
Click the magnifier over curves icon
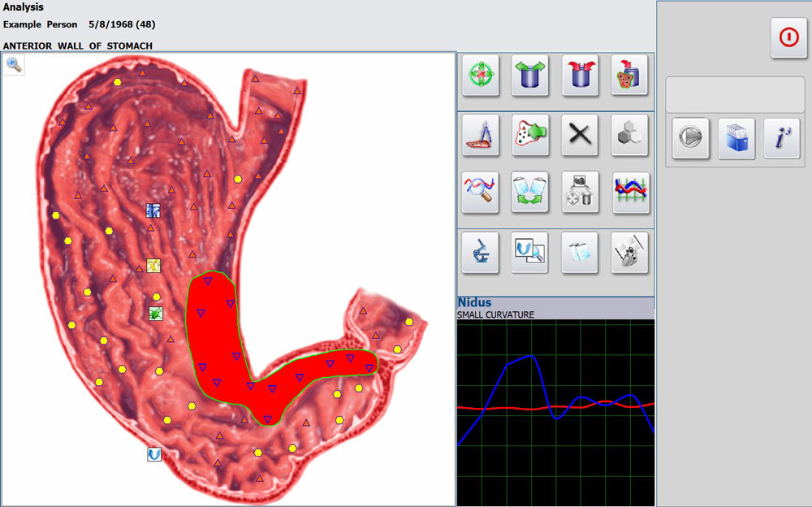pyautogui.click(x=480, y=192)
